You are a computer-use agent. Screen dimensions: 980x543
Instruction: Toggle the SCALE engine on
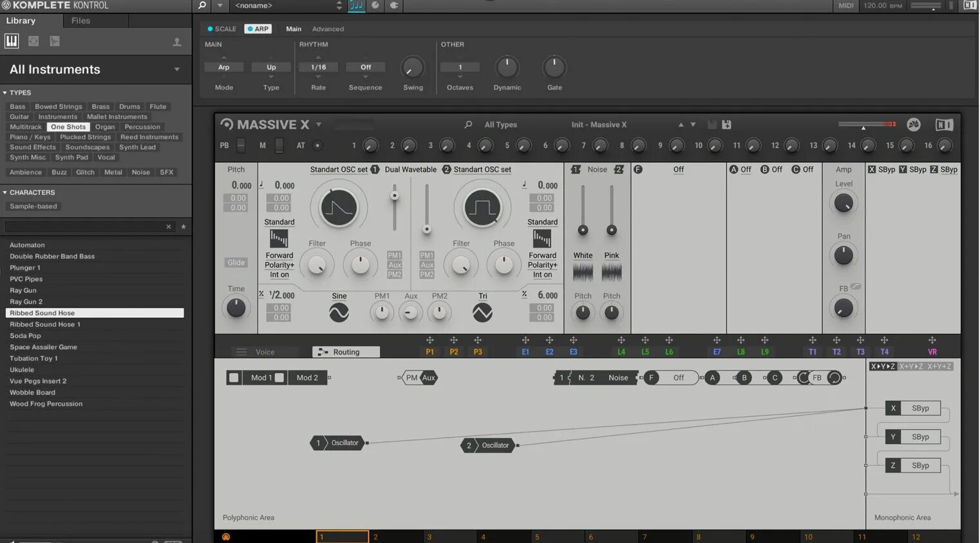pyautogui.click(x=221, y=29)
